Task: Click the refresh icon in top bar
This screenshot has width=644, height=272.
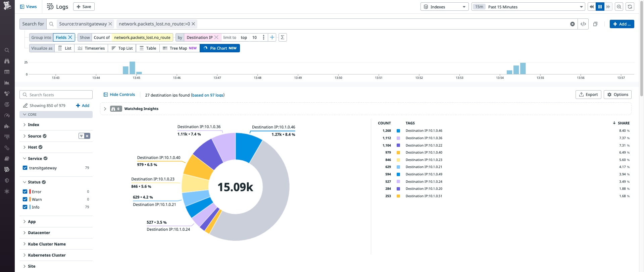Action: (630, 7)
